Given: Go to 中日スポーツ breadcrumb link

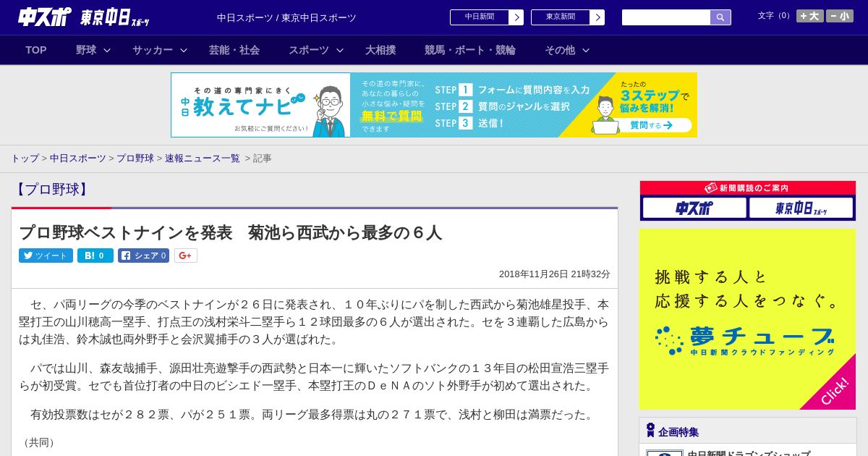Looking at the screenshot, I should coord(78,158).
